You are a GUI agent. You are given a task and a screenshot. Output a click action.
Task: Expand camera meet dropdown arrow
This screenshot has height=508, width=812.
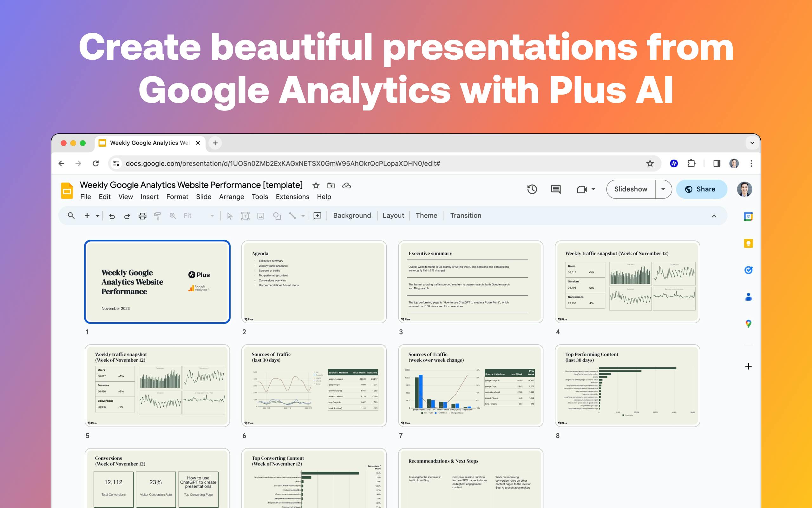(593, 189)
